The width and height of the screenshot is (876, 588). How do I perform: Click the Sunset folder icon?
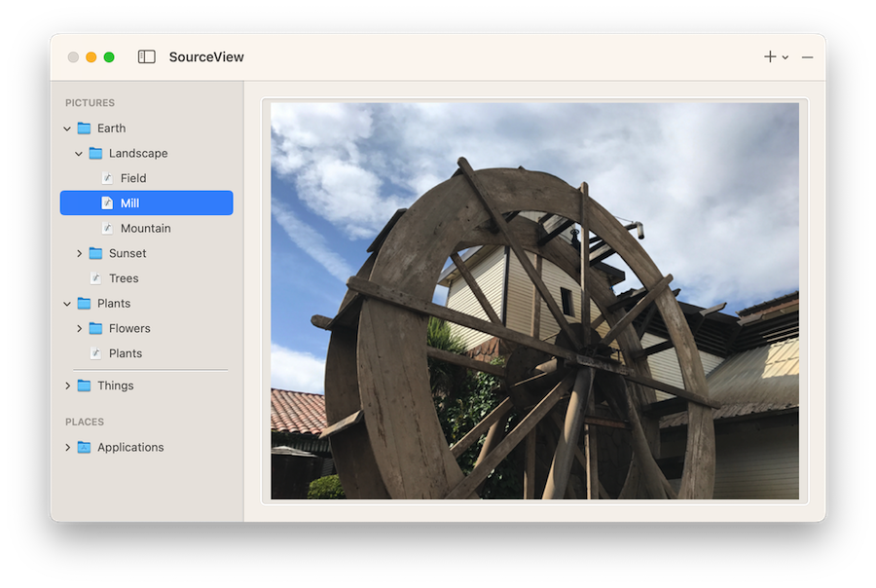[x=95, y=254]
